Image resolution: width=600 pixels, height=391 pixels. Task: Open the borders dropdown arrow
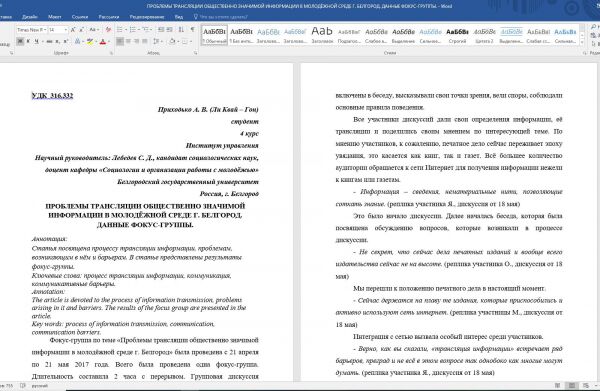[191, 41]
